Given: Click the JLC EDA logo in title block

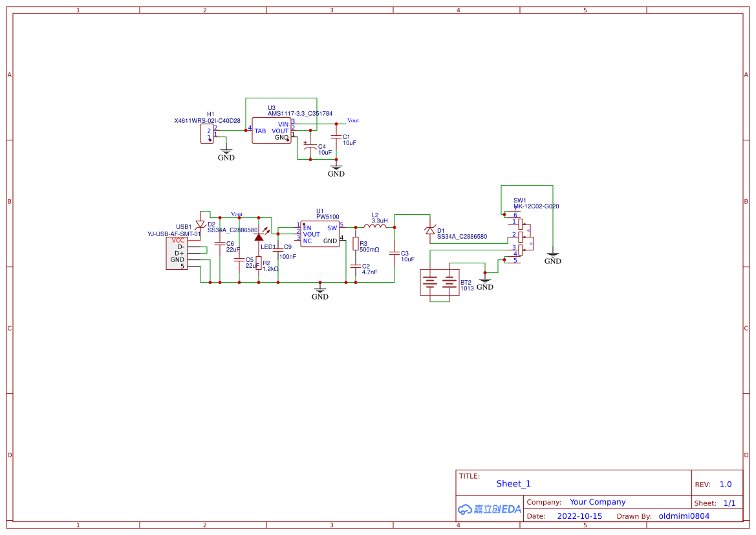Looking at the screenshot, I should 490,509.
